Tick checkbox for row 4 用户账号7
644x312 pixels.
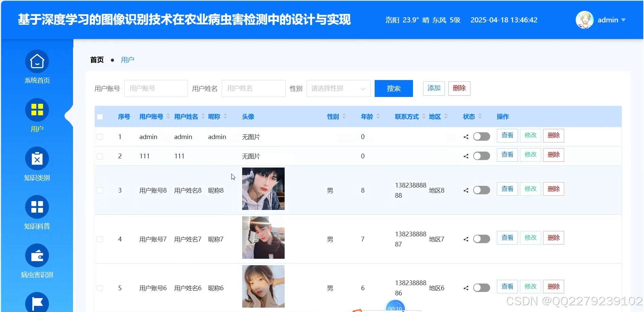(x=100, y=239)
